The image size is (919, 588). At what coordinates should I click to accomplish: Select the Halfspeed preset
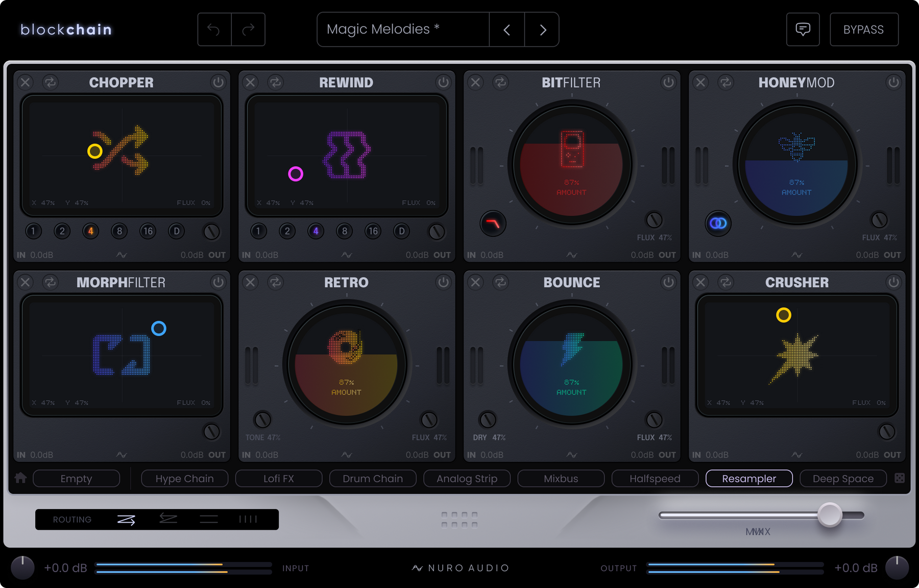(655, 479)
